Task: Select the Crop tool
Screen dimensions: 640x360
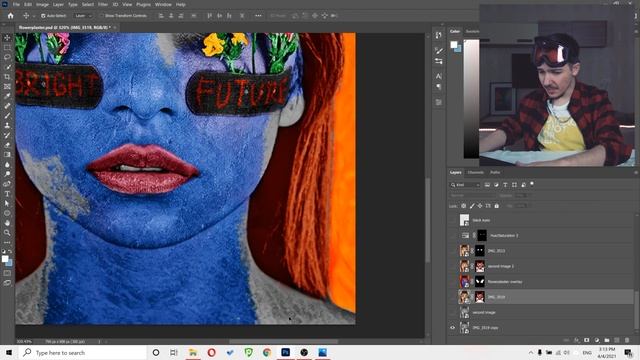Action: (7, 77)
